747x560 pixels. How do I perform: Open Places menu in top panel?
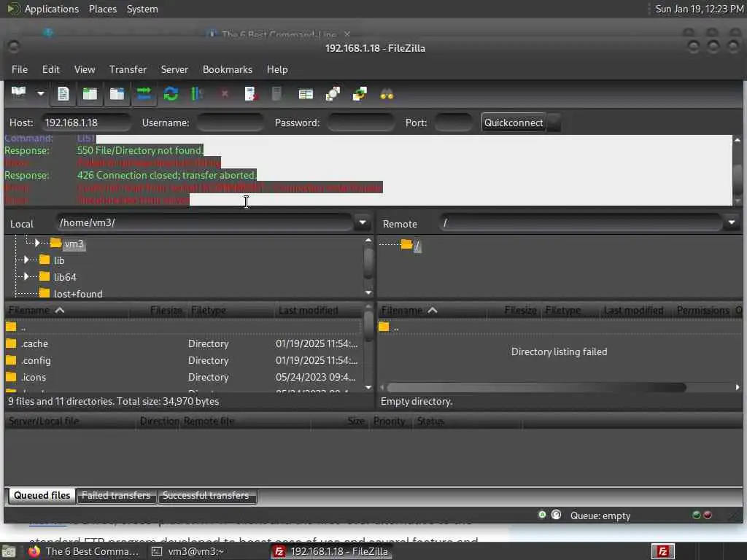103,9
